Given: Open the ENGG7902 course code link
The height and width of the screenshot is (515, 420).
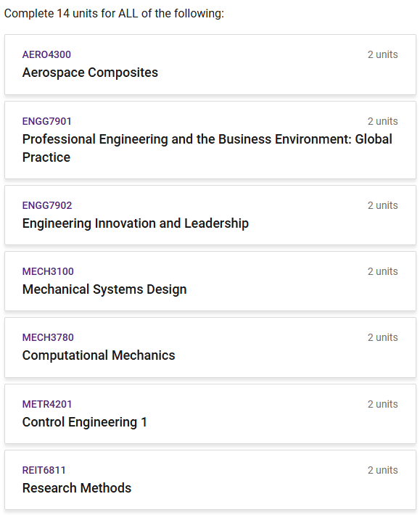Looking at the screenshot, I should 47,205.
